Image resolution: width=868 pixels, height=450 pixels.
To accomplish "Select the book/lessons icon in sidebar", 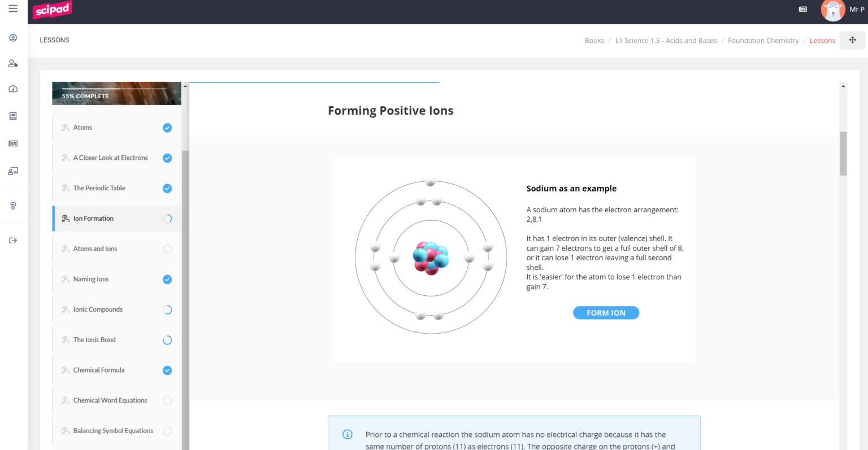I will (x=13, y=116).
